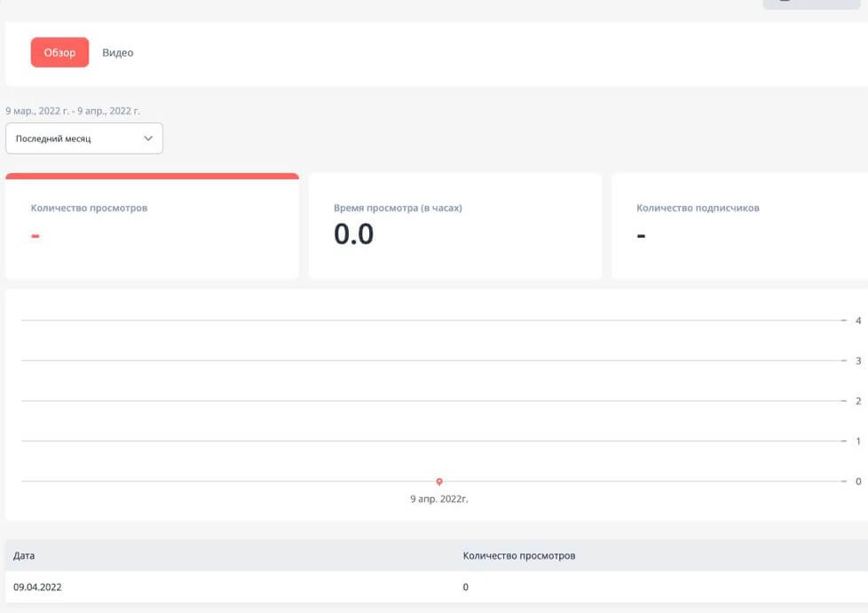Image resolution: width=868 pixels, height=613 pixels.
Task: Click the y-axis label 0 on chart
Action: (858, 481)
